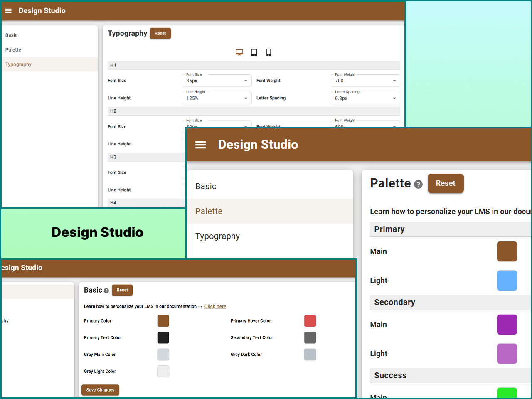Click the Primary Main brown color swatch
532x399 pixels.
tap(507, 251)
